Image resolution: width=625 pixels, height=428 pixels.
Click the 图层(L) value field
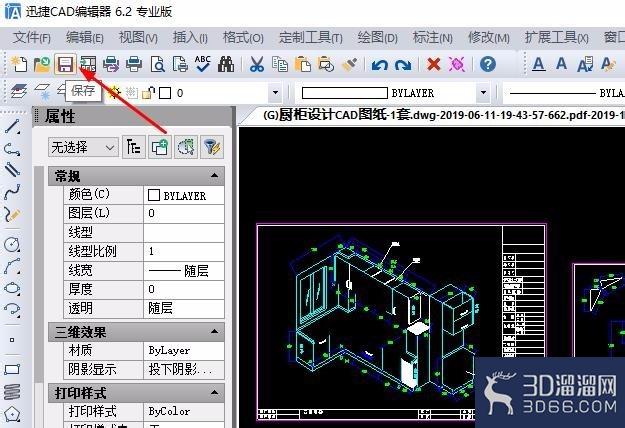coord(184,214)
